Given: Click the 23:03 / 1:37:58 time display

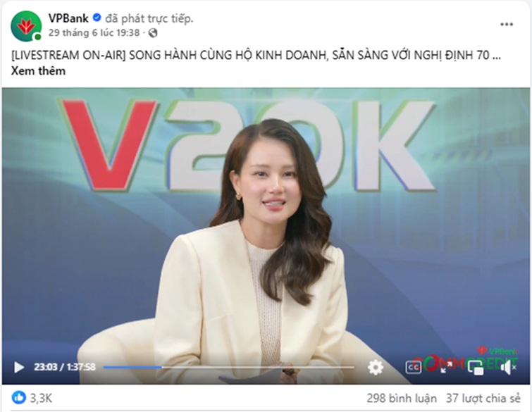Looking at the screenshot, I should pyautogui.click(x=64, y=367).
